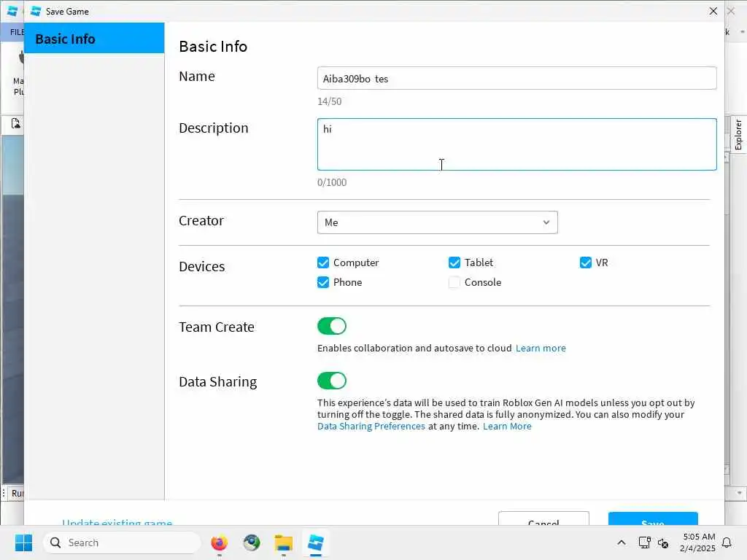Click Update existing game link
This screenshot has width=747, height=560.
pyautogui.click(x=117, y=522)
